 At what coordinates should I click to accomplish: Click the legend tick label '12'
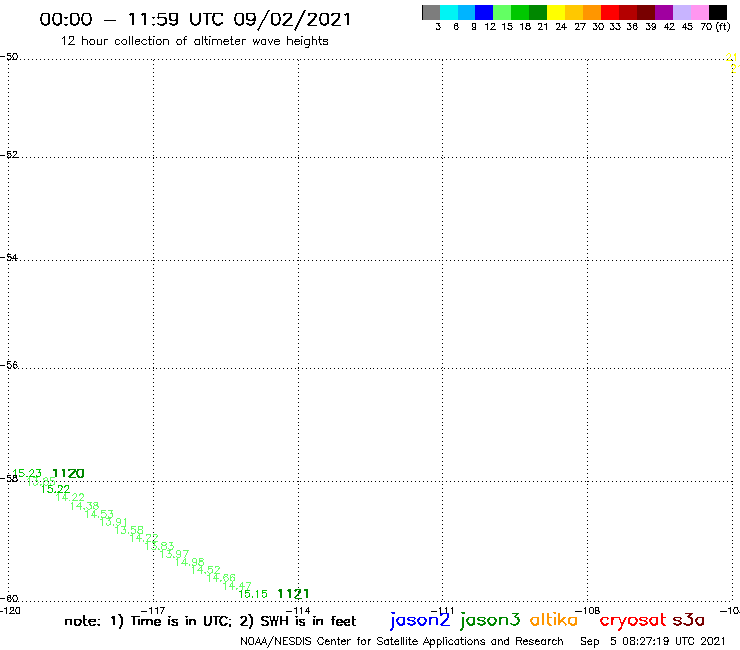pos(490,27)
